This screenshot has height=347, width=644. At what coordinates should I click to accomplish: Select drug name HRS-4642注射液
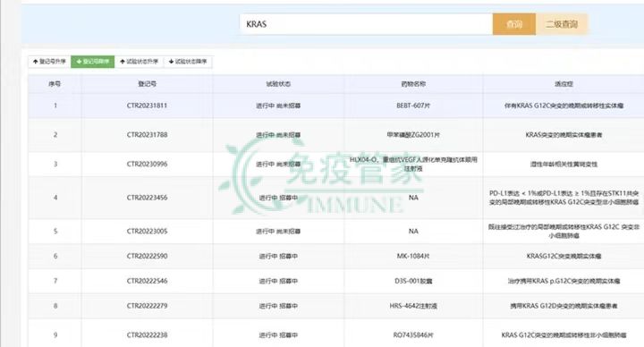pyautogui.click(x=413, y=306)
